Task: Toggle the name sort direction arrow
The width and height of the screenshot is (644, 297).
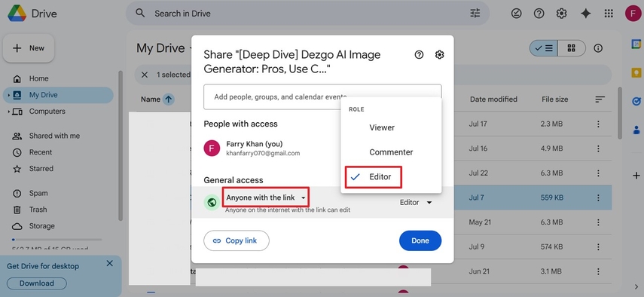Action: 169,99
